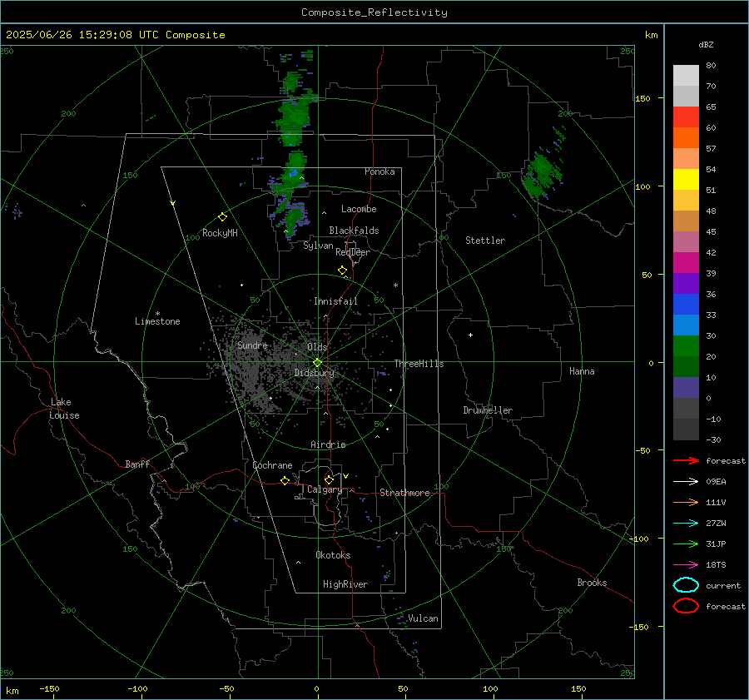Click the orange swatch between 60 and 57
This screenshot has width=749, height=700.
pos(686,138)
